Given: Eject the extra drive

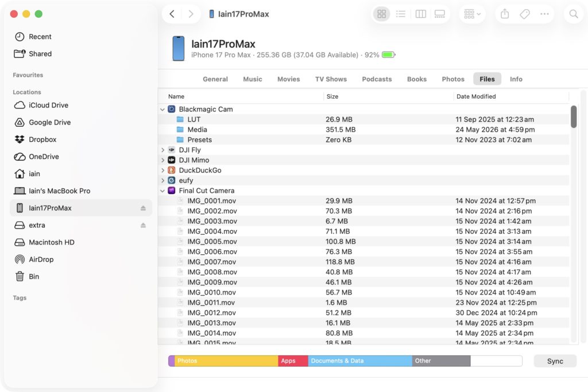Looking at the screenshot, I should [x=143, y=225].
